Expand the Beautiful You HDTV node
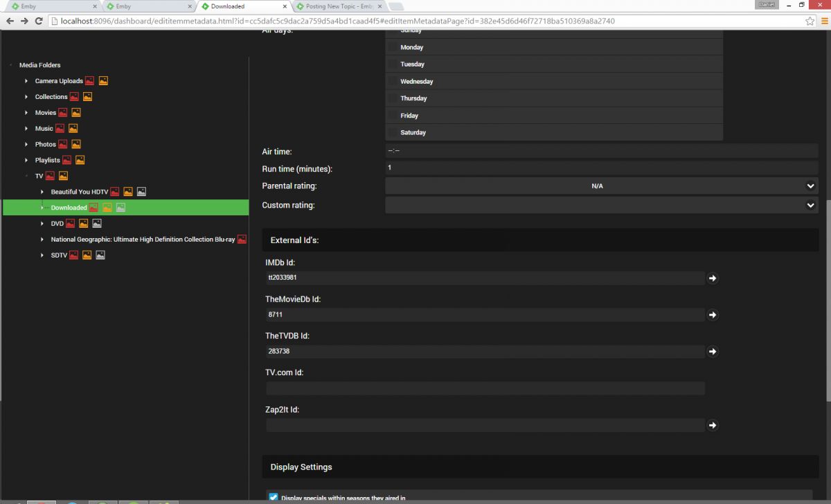The image size is (831, 504). pos(42,192)
